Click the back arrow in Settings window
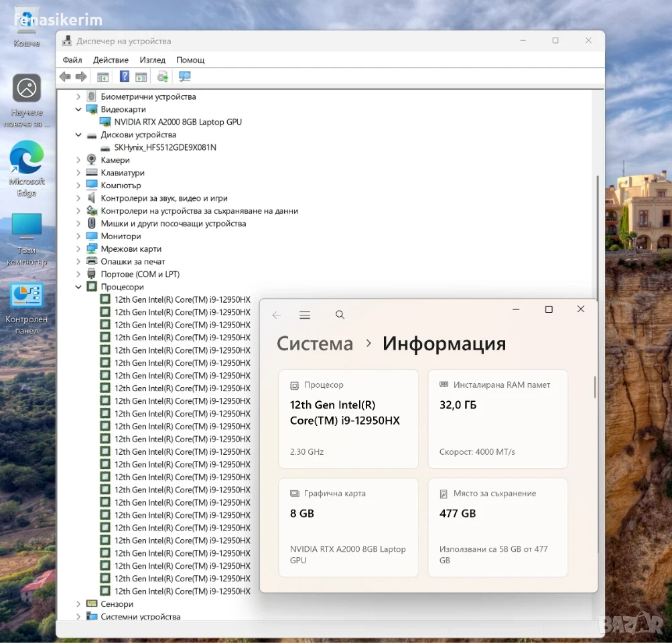Viewport: 672px width, 643px height. 277,315
